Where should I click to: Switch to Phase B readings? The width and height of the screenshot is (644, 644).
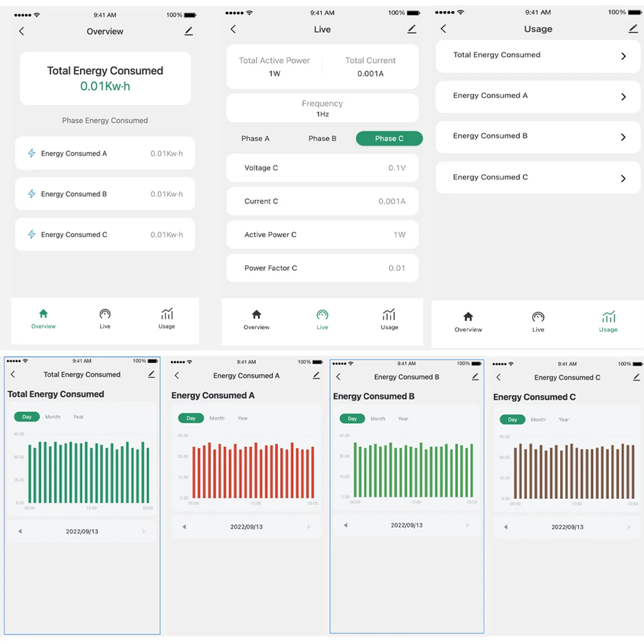click(x=322, y=139)
